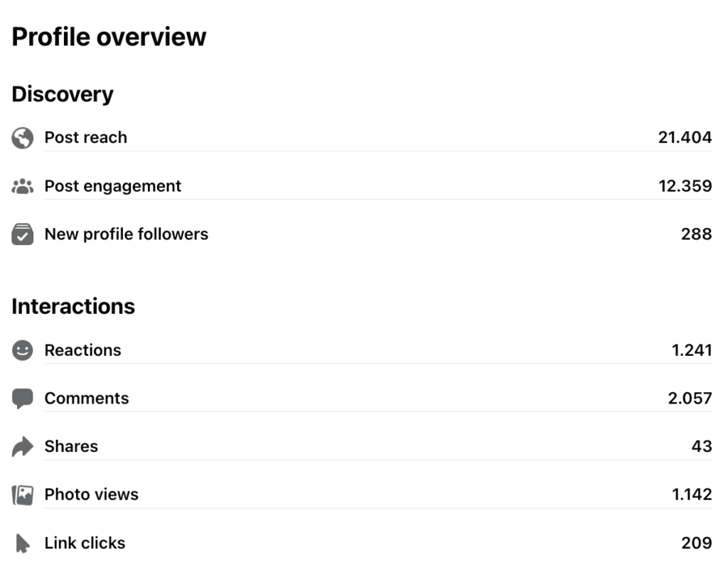Click the smiley face Reactions icon
Screen dimensions: 728x579
coord(22,350)
